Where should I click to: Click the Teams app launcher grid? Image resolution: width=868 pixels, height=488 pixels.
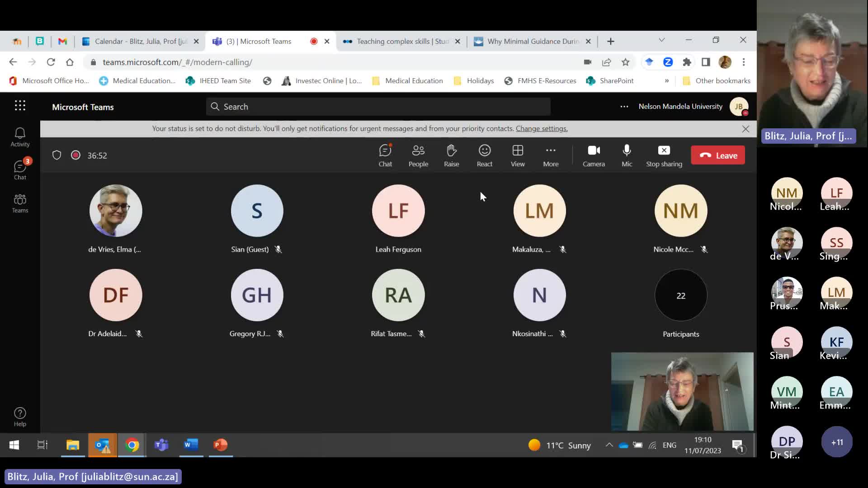click(20, 106)
